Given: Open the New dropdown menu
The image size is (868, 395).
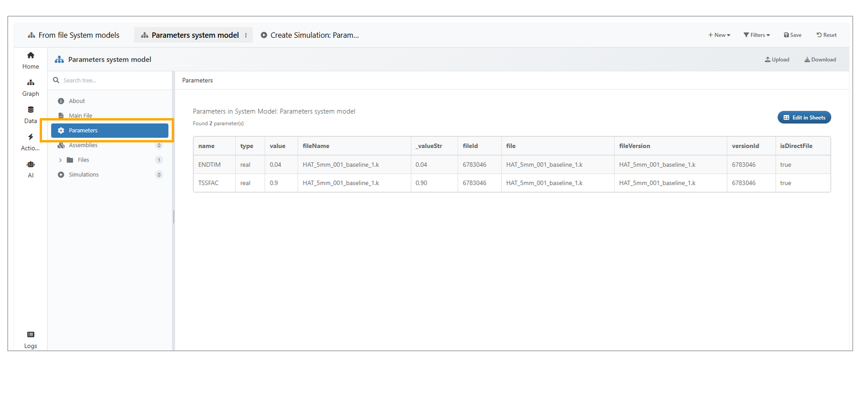Looking at the screenshot, I should click(719, 35).
